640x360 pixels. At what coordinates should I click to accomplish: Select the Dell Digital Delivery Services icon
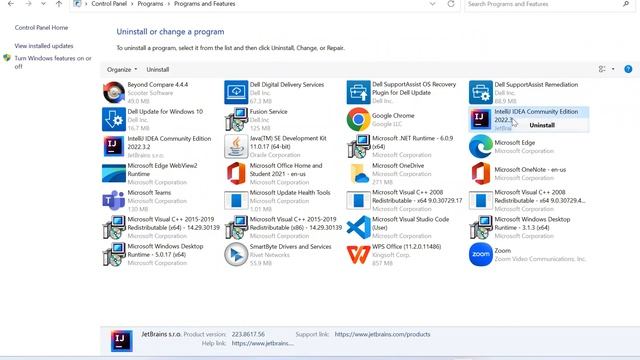(236, 92)
